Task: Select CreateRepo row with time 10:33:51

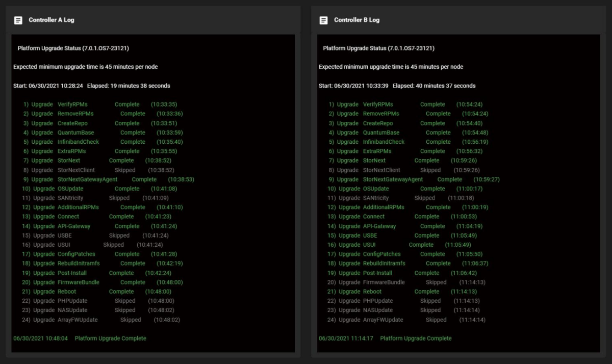Action: pyautogui.click(x=100, y=123)
